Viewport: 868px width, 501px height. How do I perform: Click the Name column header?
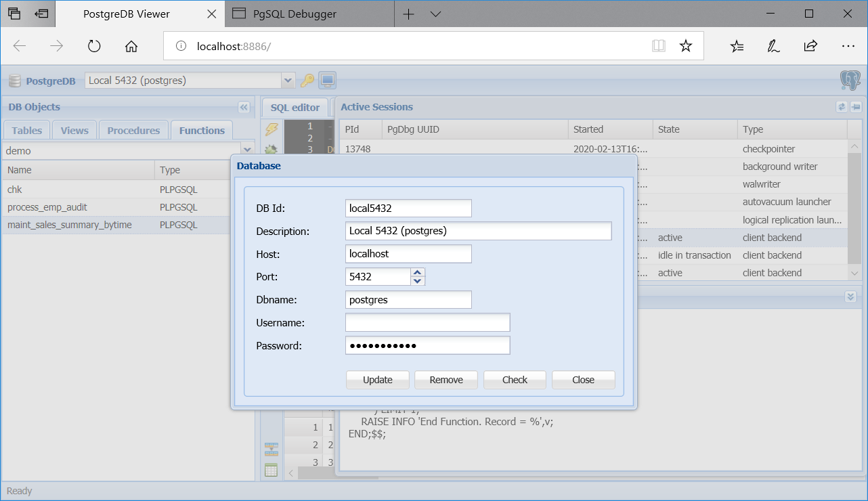pyautogui.click(x=78, y=170)
